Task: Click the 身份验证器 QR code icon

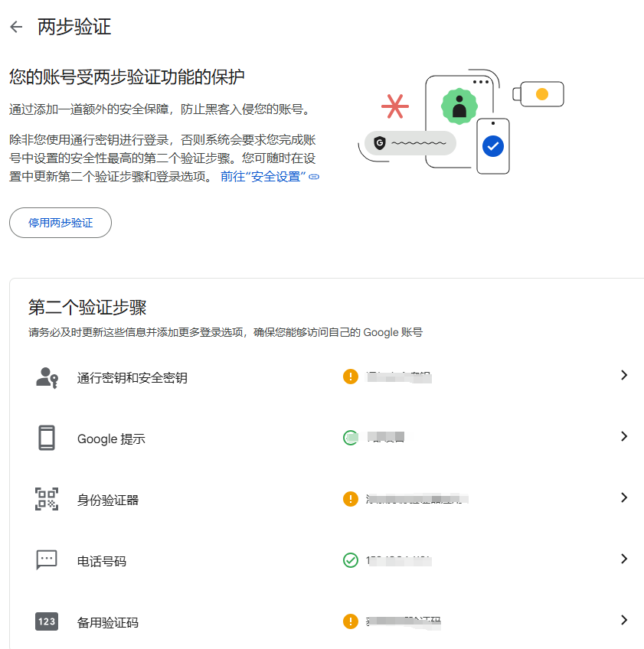Action: 47,497
